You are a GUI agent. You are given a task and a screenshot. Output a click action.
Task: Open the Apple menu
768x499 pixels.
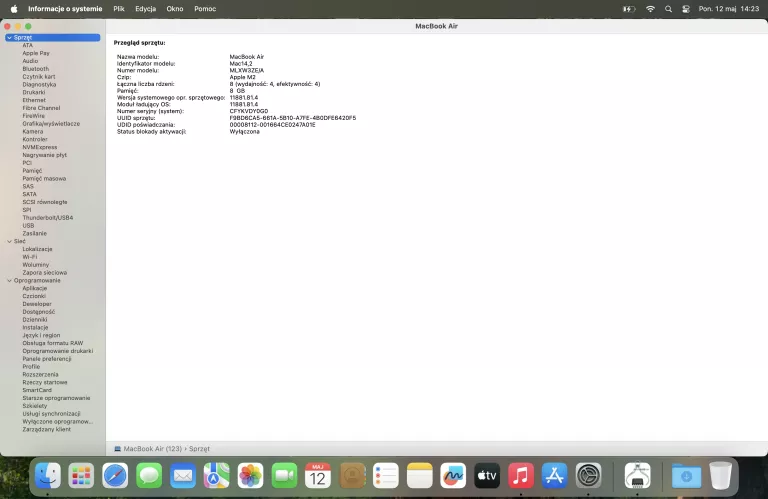click(14, 9)
